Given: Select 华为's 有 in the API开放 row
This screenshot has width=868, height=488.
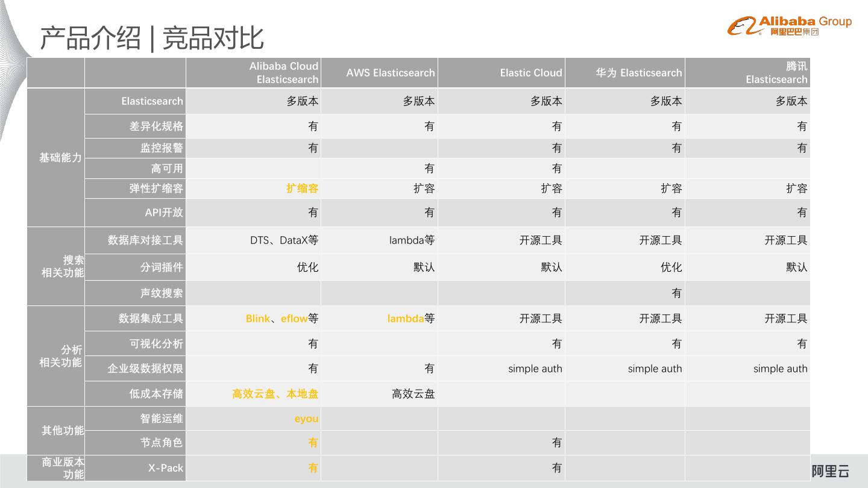Looking at the screenshot, I should pos(676,213).
